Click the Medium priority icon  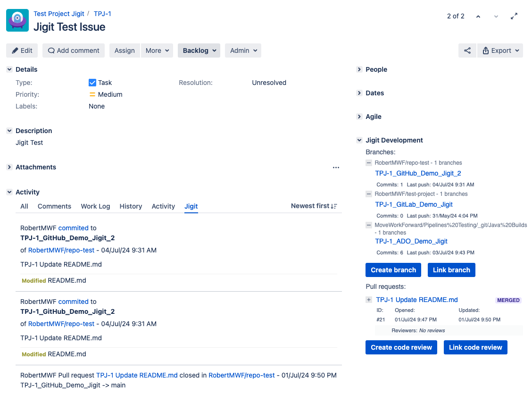click(x=92, y=94)
